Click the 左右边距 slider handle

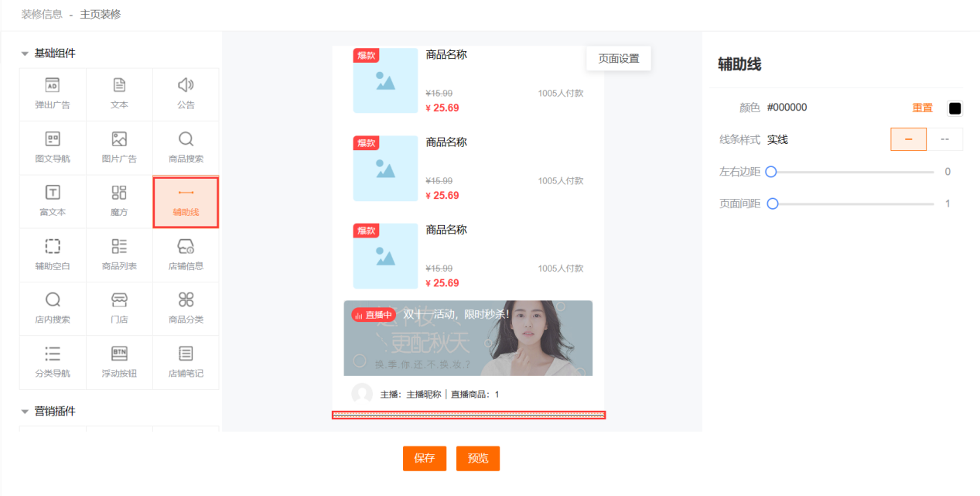[x=770, y=172]
